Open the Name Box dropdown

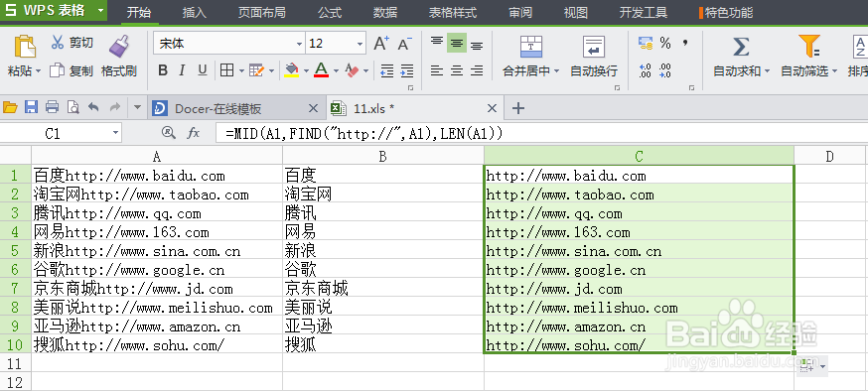click(115, 133)
